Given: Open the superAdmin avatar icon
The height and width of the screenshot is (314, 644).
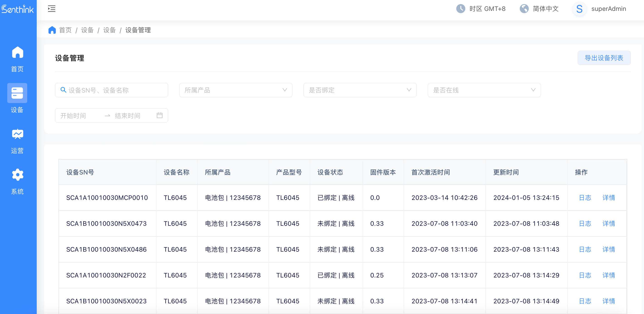Looking at the screenshot, I should (x=579, y=9).
